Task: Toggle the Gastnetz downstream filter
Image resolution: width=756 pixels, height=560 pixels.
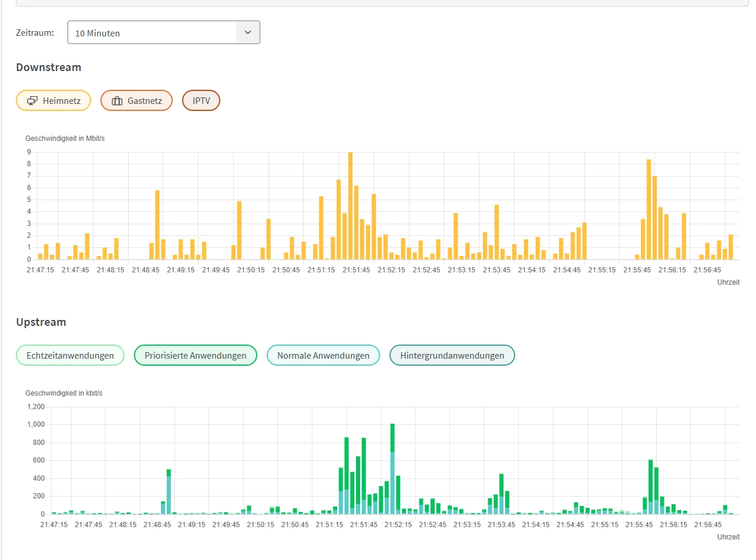Action: click(136, 100)
